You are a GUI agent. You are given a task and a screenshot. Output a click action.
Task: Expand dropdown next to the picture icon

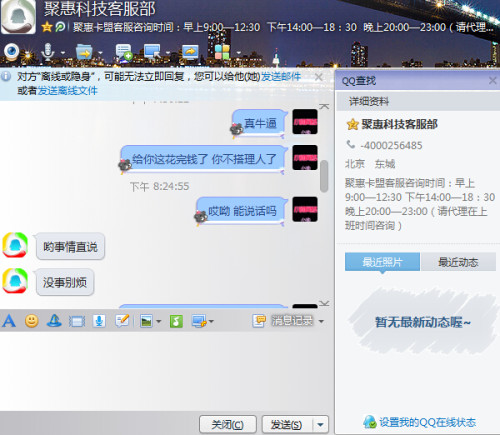coord(159,322)
